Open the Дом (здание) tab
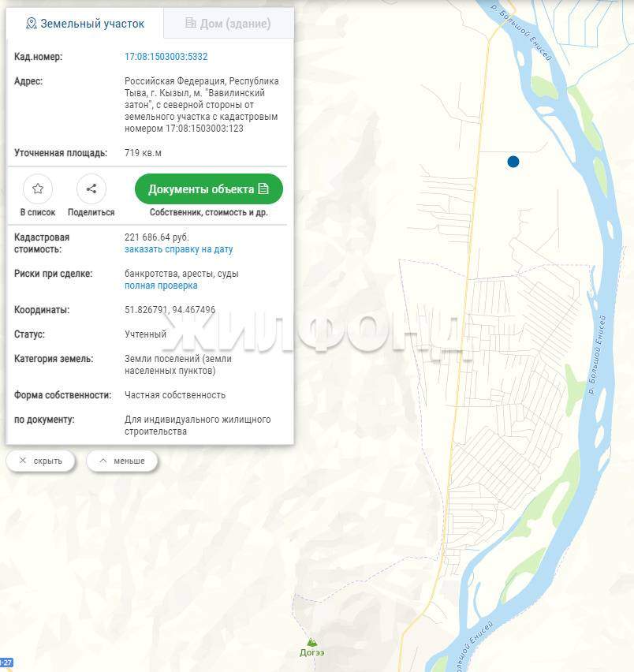The width and height of the screenshot is (634, 672). pyautogui.click(x=229, y=24)
